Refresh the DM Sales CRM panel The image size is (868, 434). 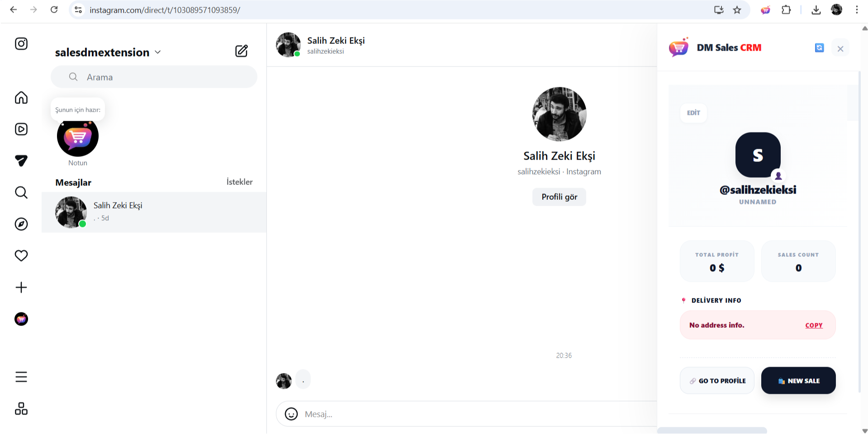point(819,48)
